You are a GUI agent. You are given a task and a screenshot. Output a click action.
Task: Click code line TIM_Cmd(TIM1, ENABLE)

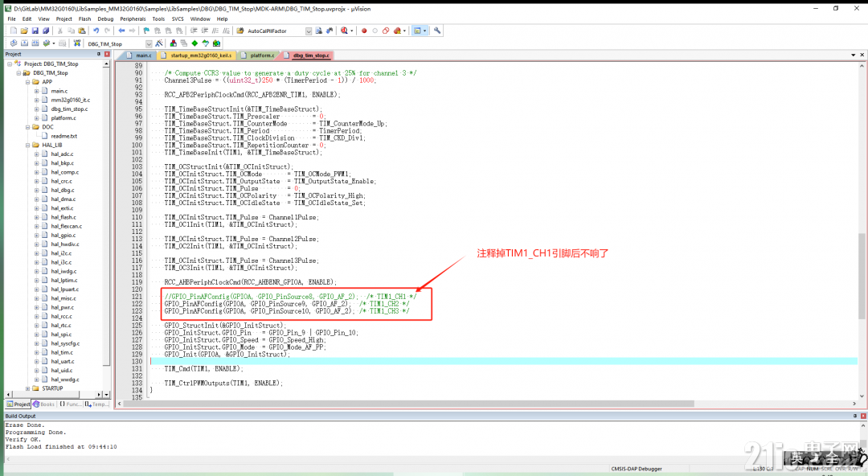click(203, 368)
